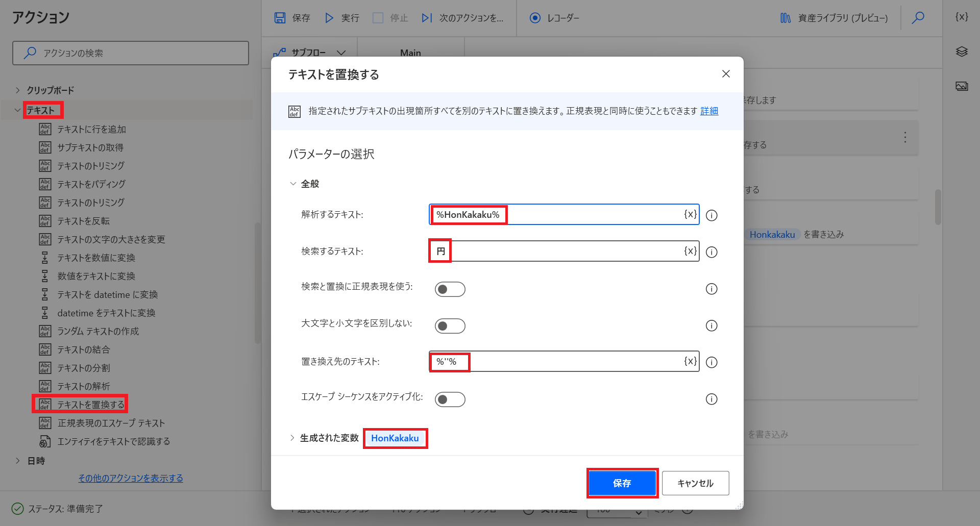Viewport: 980px width, 526px height.
Task: Click the stop square icon
Action: tap(378, 18)
